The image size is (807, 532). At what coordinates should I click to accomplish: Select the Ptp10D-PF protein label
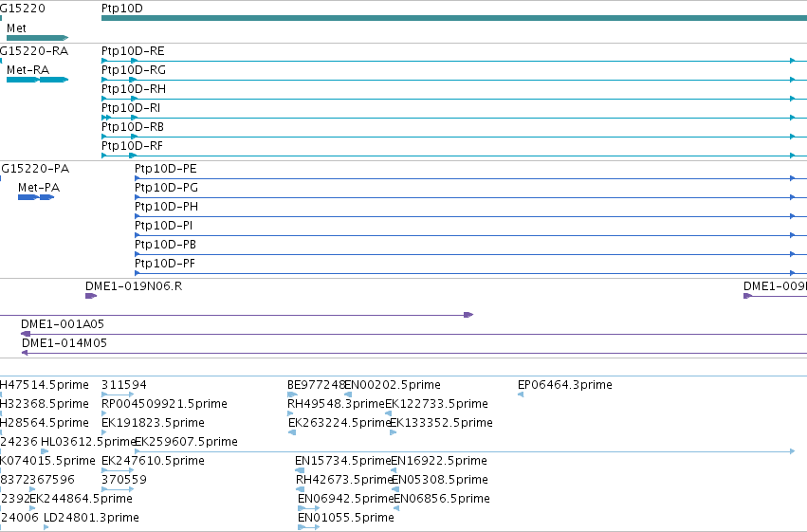point(165,264)
